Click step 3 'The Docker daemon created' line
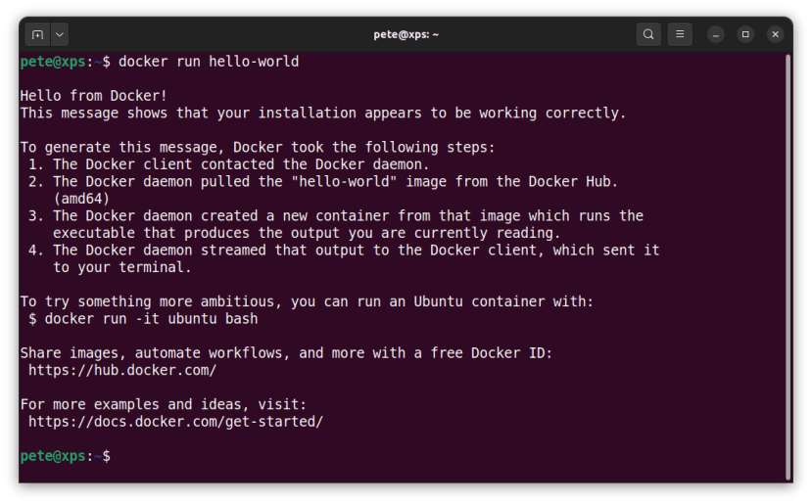Screen dimensions: 812x504 tap(336, 215)
